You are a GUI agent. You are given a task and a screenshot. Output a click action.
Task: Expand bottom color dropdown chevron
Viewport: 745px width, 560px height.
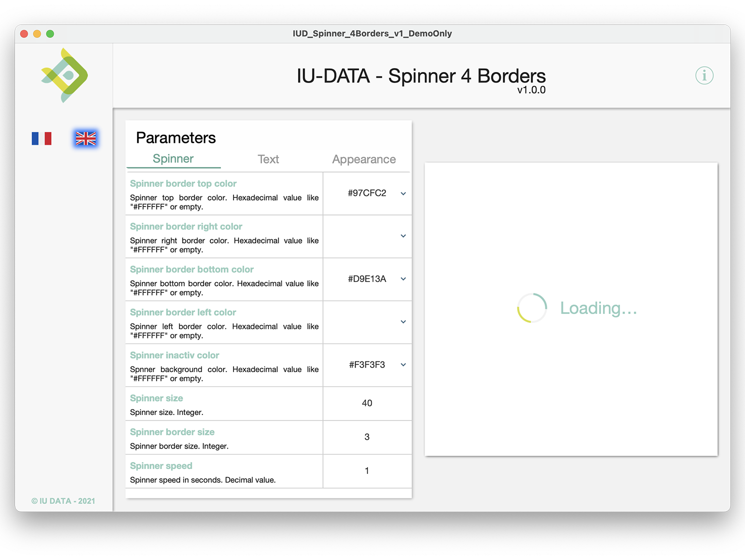click(x=403, y=279)
